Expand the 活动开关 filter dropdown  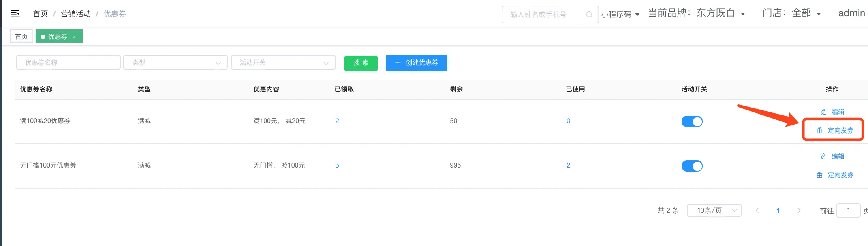point(283,63)
